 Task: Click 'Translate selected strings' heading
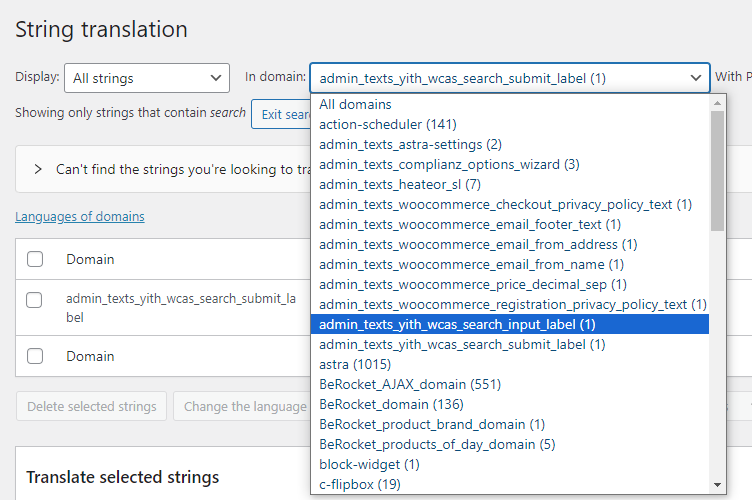pyautogui.click(x=123, y=477)
